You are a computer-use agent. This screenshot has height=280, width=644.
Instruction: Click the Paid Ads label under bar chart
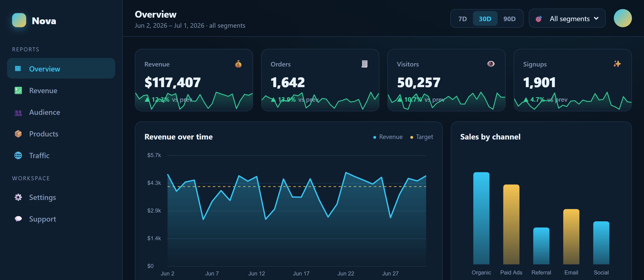click(x=511, y=272)
